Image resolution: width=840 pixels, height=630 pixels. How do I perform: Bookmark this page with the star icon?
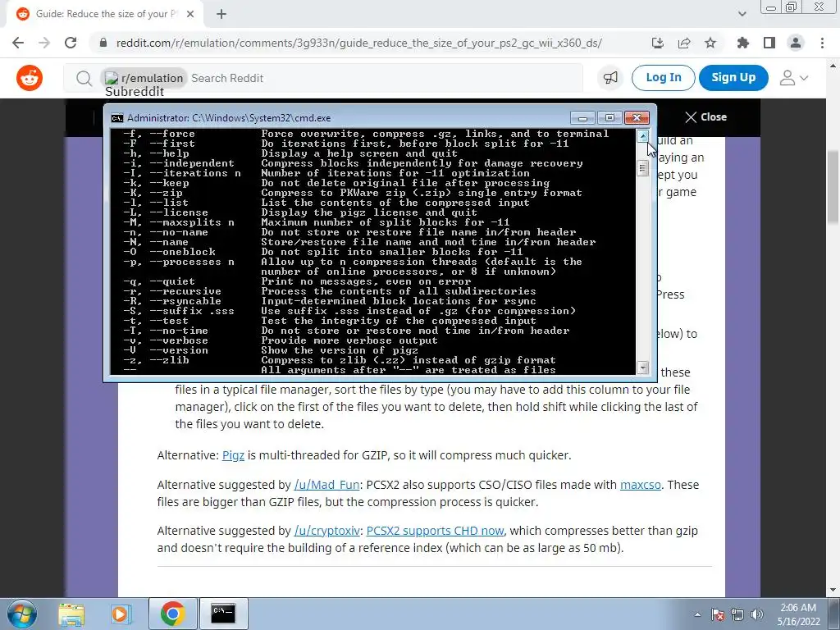(x=710, y=43)
